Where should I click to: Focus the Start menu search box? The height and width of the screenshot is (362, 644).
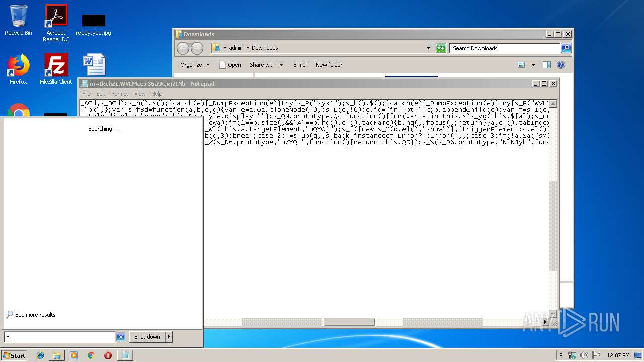tap(60, 337)
